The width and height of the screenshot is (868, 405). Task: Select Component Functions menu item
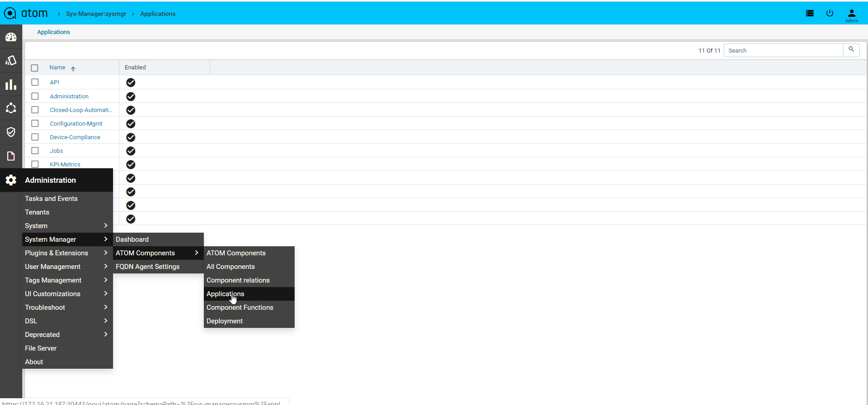(x=249, y=307)
